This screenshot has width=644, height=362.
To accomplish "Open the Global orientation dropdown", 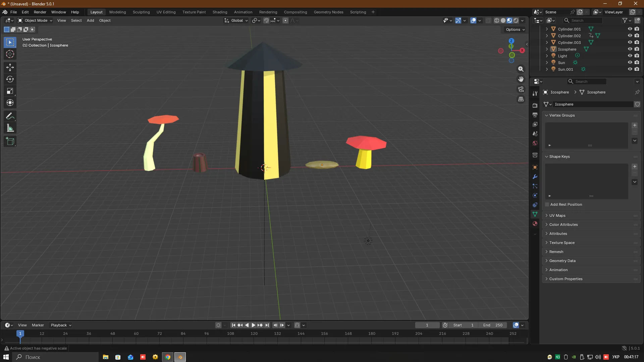I will (236, 20).
